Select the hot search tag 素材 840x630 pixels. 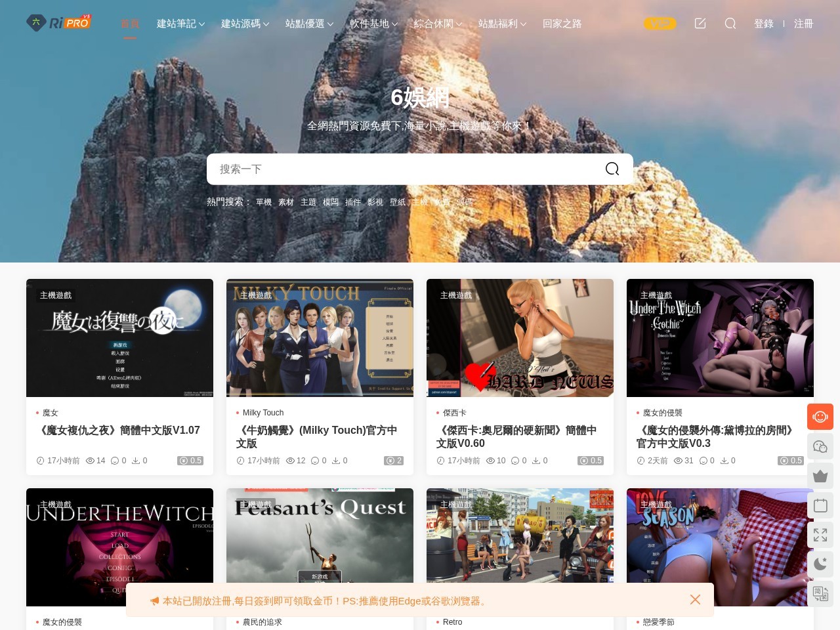click(286, 202)
